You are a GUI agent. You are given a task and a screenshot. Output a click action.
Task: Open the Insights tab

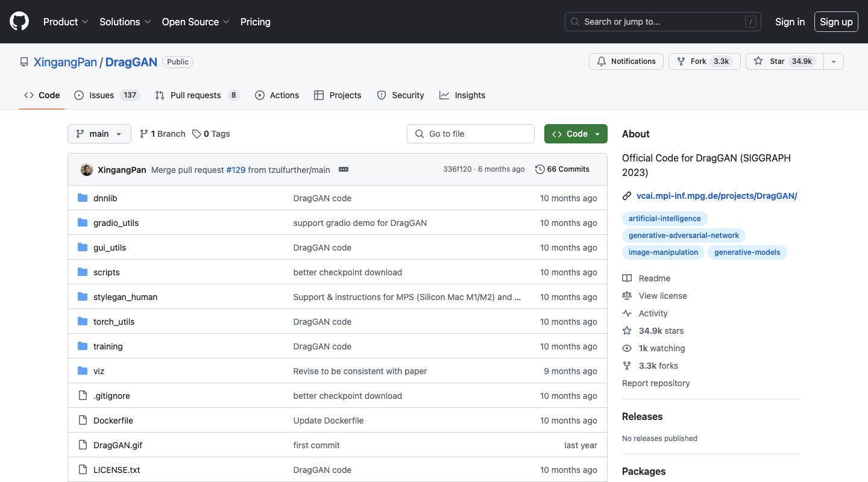point(462,95)
